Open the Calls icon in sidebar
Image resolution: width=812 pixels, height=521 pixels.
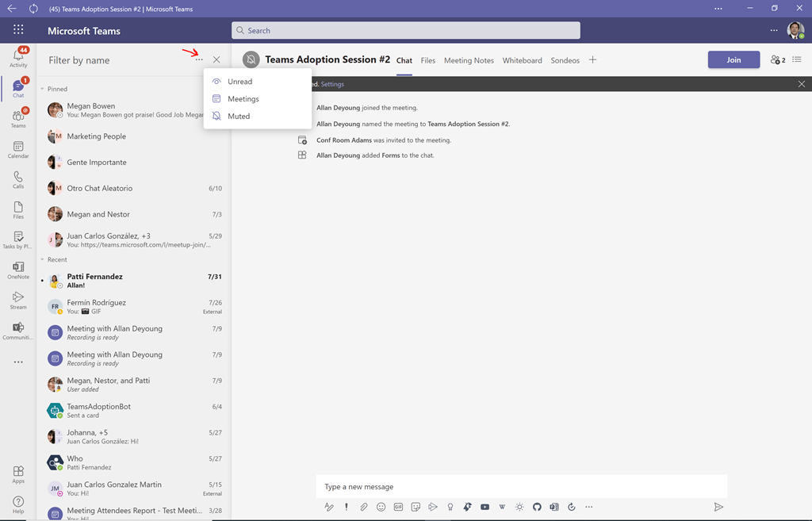(x=18, y=180)
